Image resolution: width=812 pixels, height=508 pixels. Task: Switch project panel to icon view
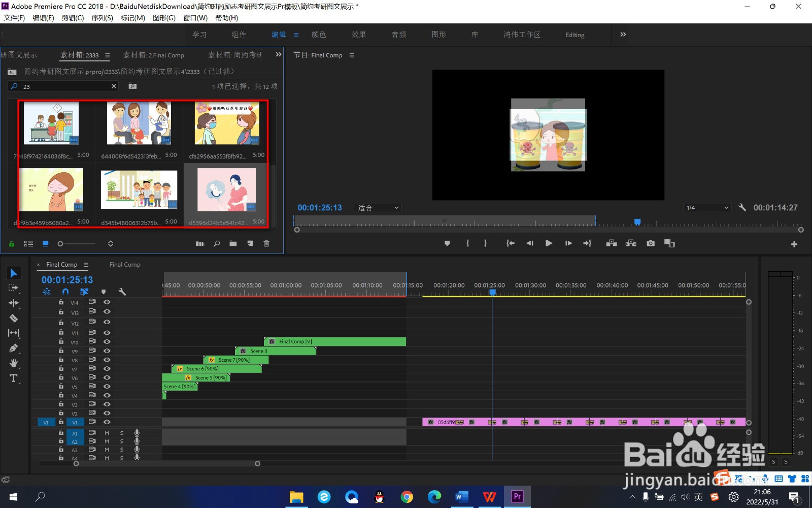point(46,244)
